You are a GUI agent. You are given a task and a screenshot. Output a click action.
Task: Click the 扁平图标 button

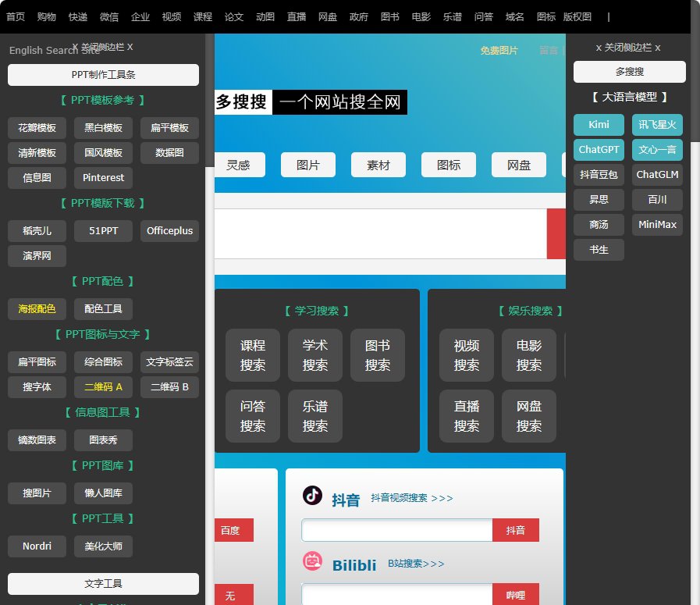[x=37, y=362]
